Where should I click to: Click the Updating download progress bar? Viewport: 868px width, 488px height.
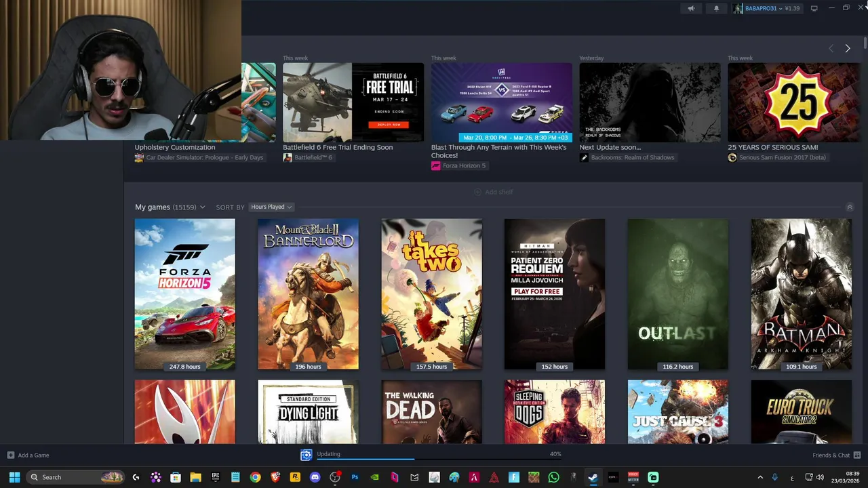click(x=439, y=459)
